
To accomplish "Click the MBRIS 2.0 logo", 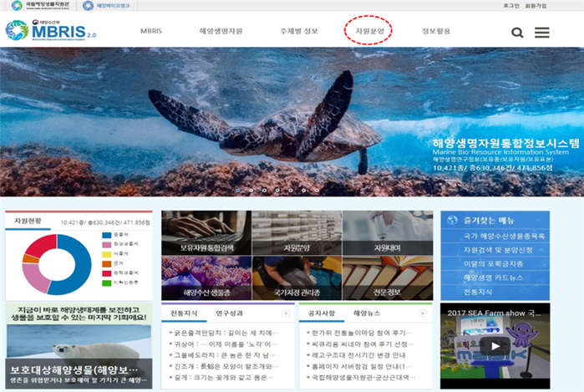I will pos(51,31).
